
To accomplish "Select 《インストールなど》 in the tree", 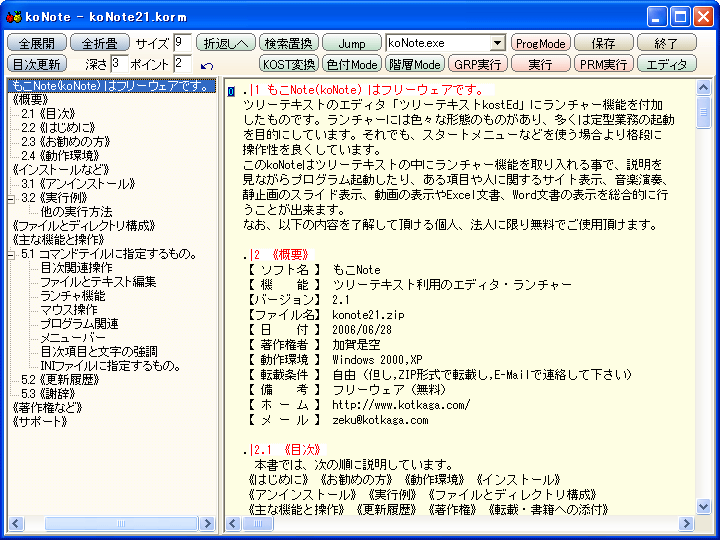I will 61,169.
